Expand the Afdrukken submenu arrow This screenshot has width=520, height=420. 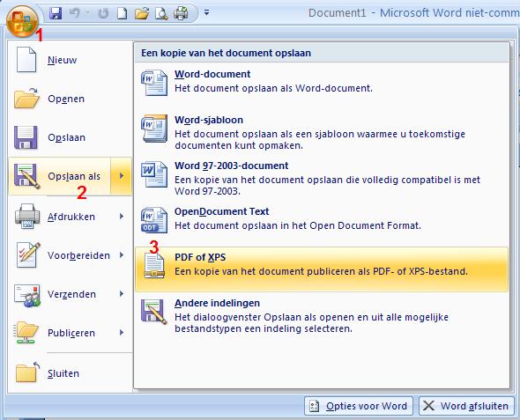(x=122, y=217)
